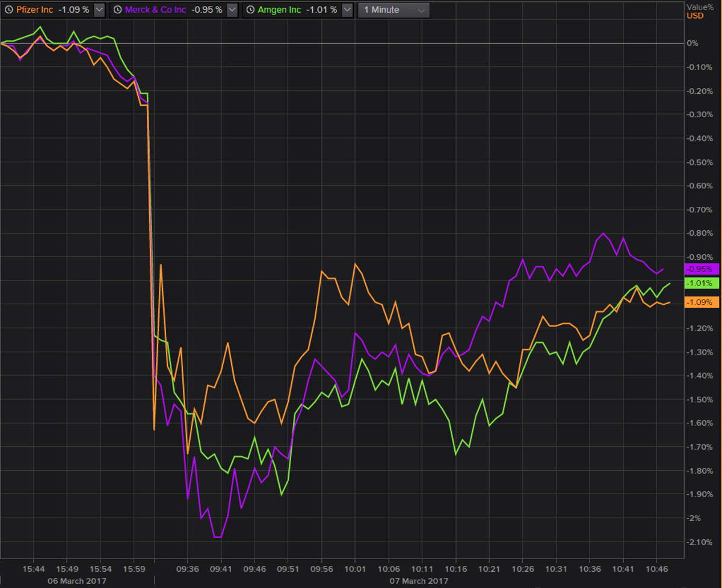Select the Merck & Co Inc legend label
Image resolution: width=722 pixels, height=588 pixels.
click(156, 10)
